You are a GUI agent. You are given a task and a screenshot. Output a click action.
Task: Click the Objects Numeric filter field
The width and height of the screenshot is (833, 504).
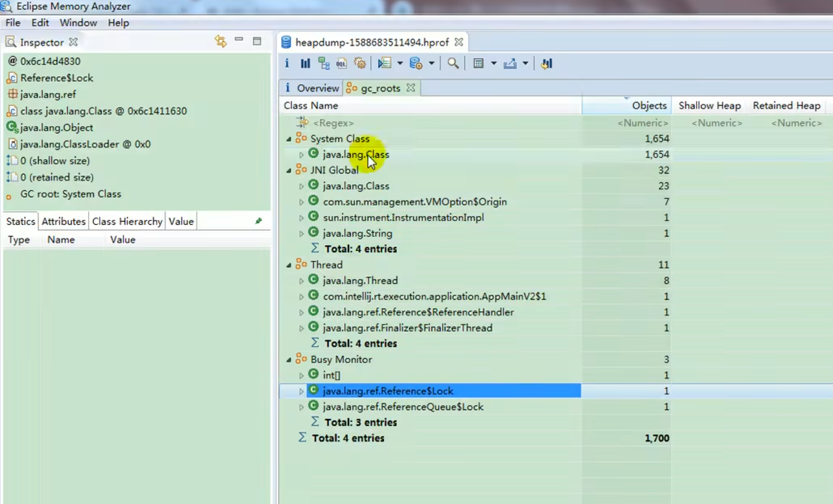pos(643,123)
